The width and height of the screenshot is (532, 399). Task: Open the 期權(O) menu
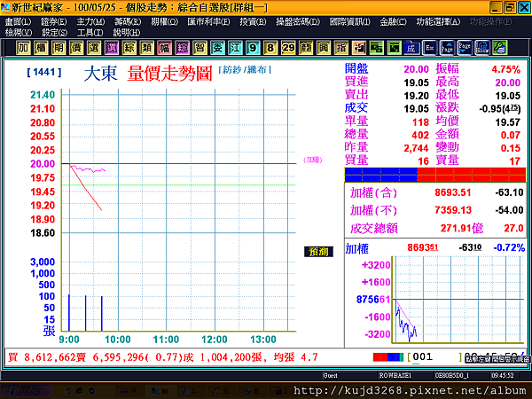pyautogui.click(x=165, y=21)
